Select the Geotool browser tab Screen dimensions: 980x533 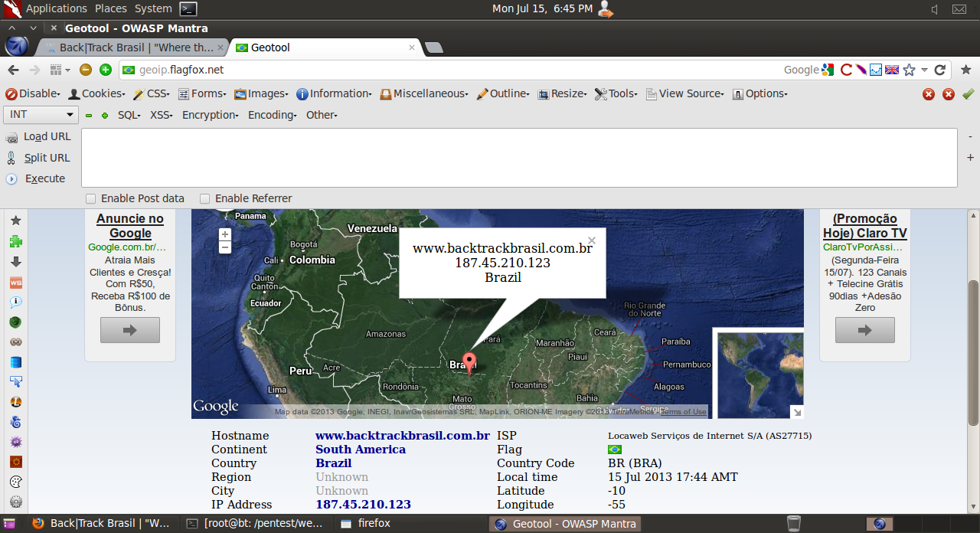click(325, 47)
